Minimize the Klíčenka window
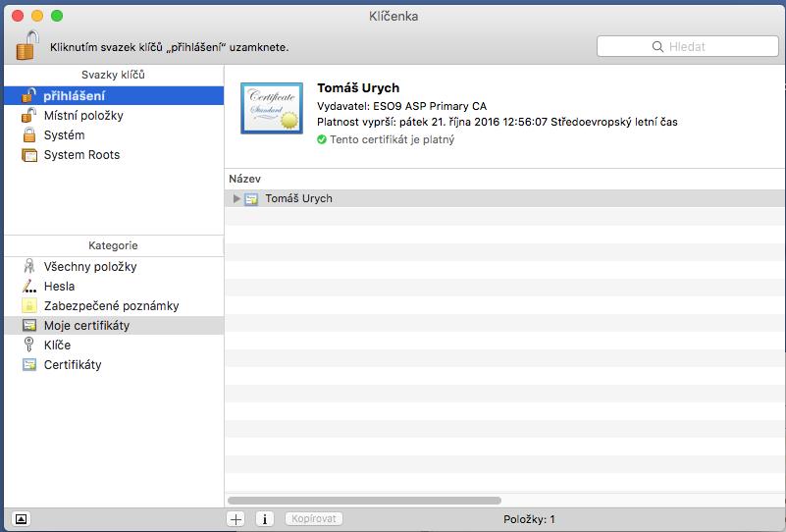Image resolution: width=786 pixels, height=532 pixels. [37, 16]
